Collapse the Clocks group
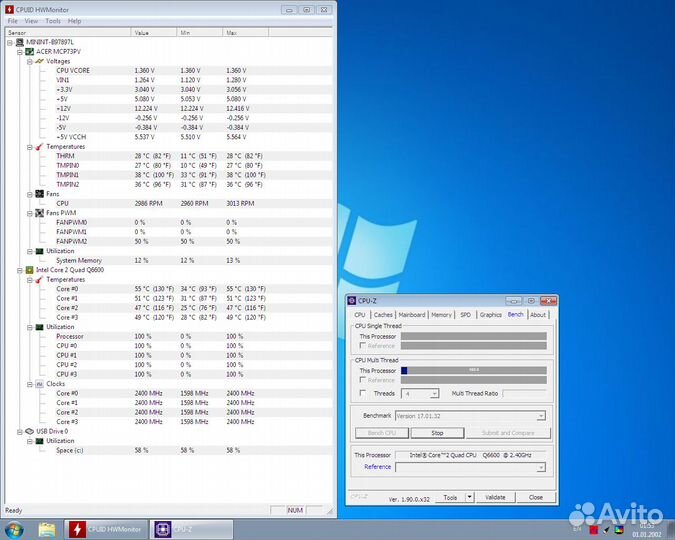The height and width of the screenshot is (540, 675). [30, 385]
